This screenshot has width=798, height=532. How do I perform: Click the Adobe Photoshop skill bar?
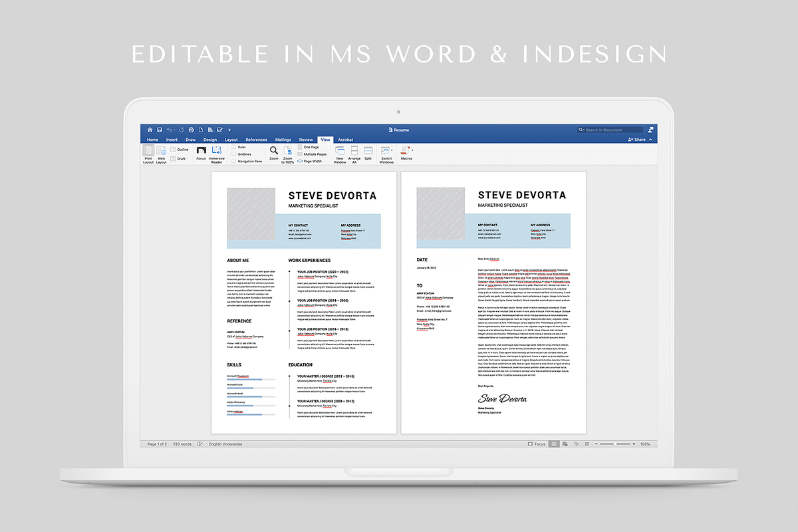tap(251, 406)
